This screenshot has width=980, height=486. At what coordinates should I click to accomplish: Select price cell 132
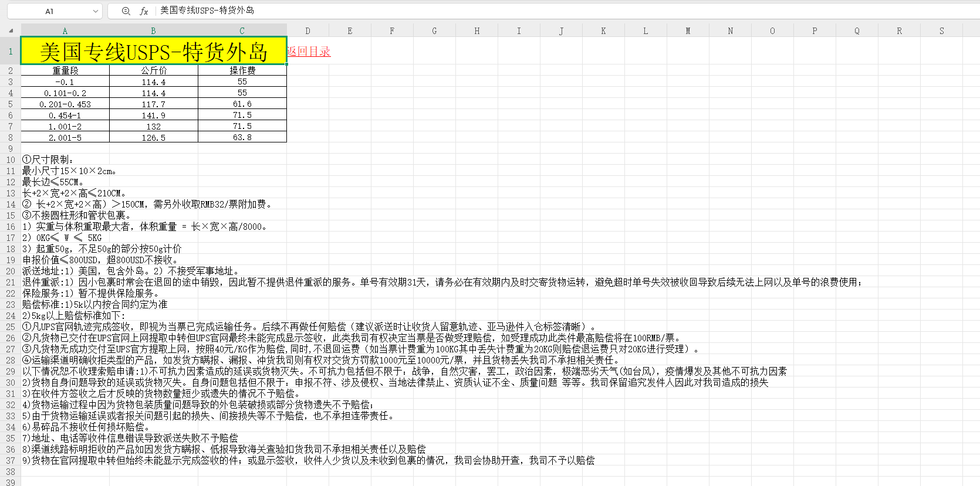click(154, 127)
